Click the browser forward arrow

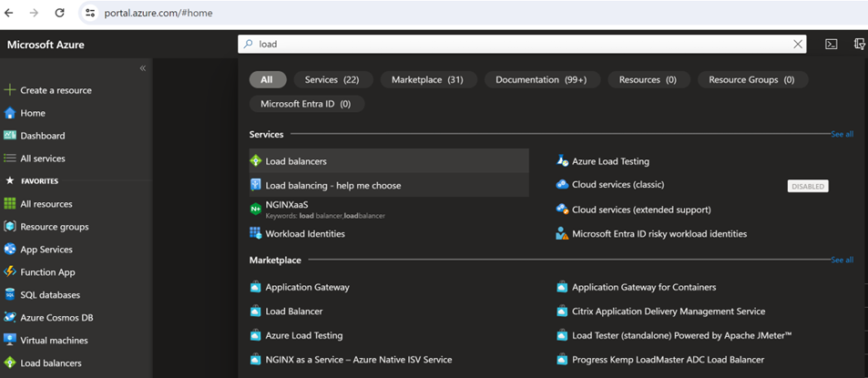click(x=35, y=13)
